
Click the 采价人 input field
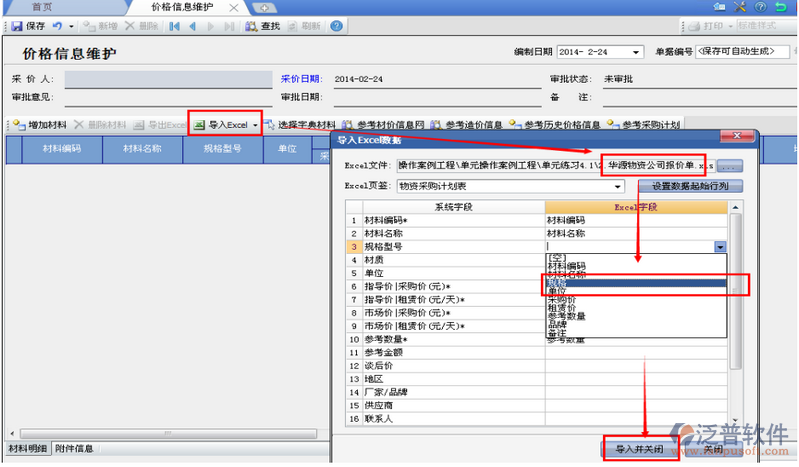pyautogui.click(x=162, y=78)
